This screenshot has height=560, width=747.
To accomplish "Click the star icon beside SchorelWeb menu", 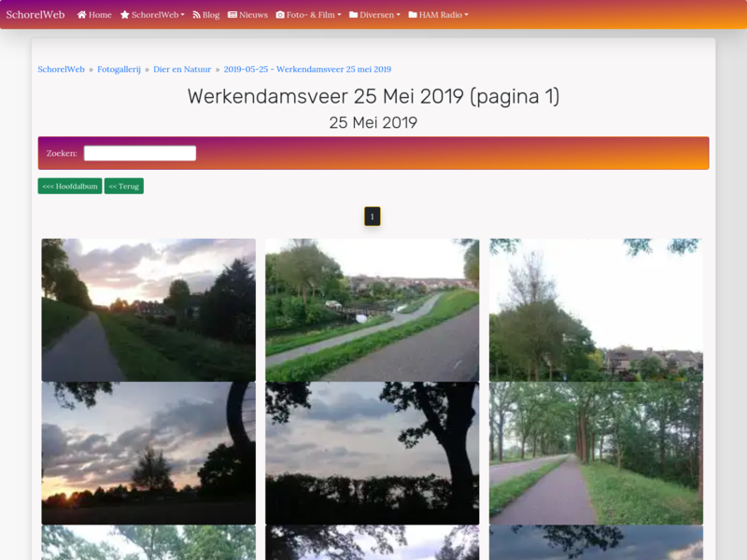I will (125, 15).
